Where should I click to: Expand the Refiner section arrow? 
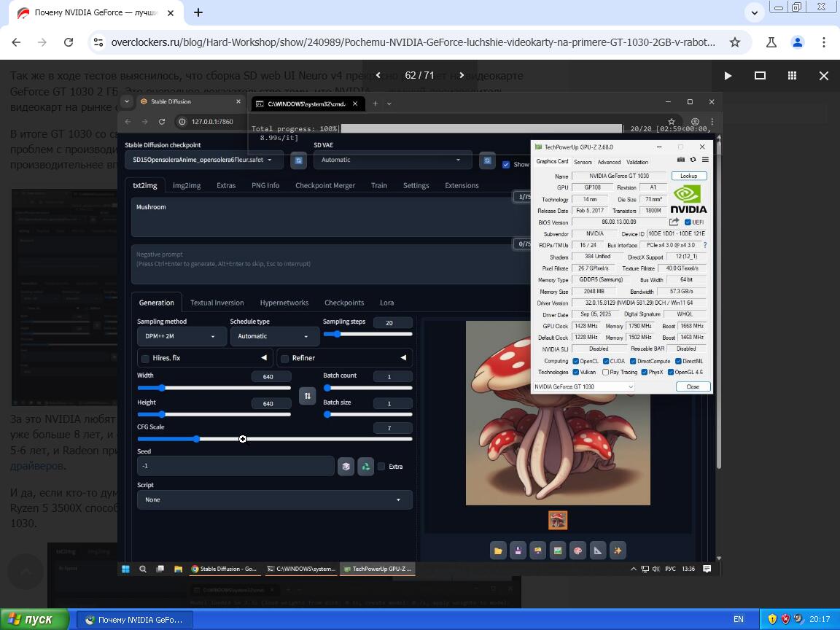tap(402, 358)
